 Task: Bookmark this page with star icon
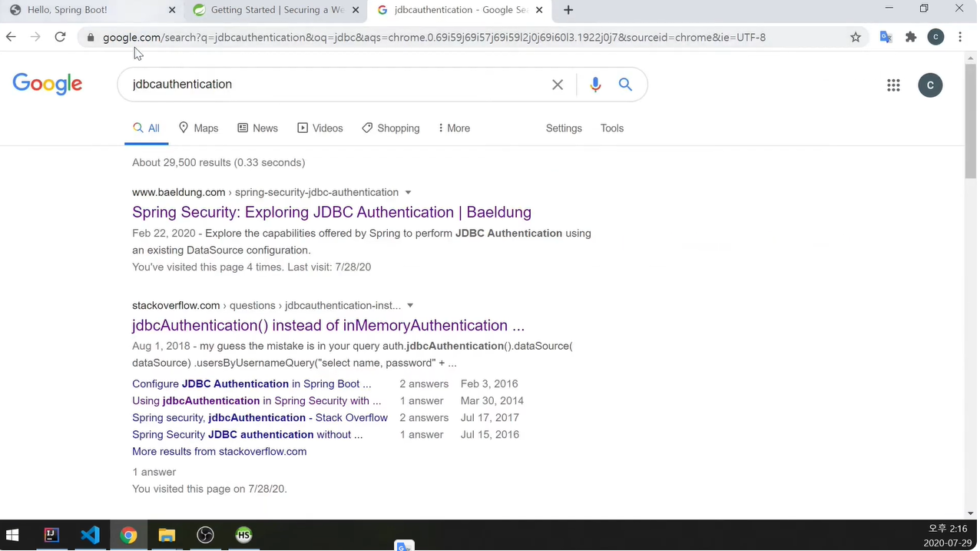click(x=856, y=37)
